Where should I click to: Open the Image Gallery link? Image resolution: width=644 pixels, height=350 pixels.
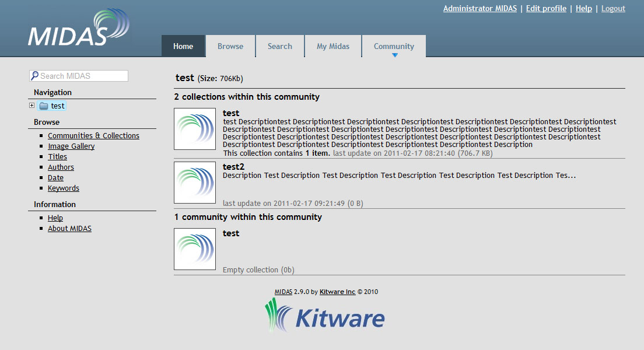(71, 146)
